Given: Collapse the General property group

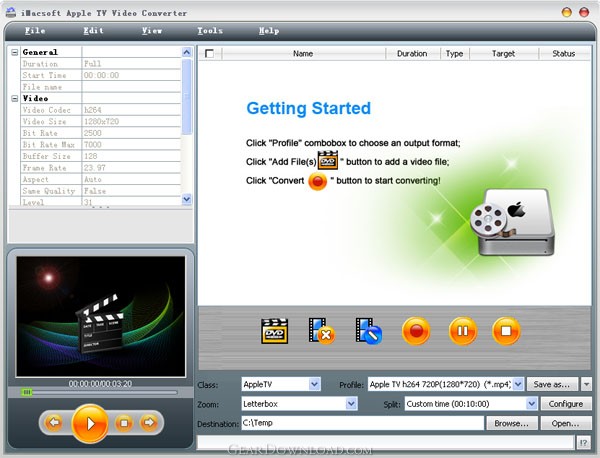Looking at the screenshot, I should tap(15, 52).
